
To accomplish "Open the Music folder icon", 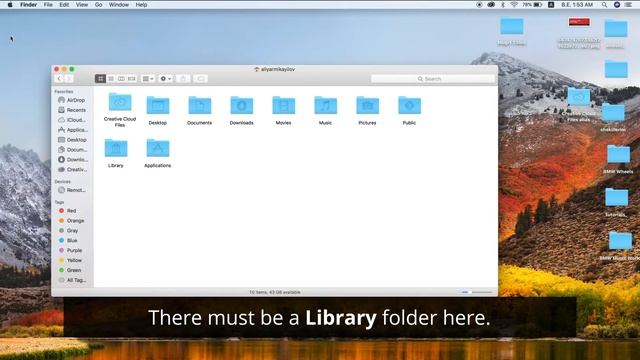I will pyautogui.click(x=325, y=106).
